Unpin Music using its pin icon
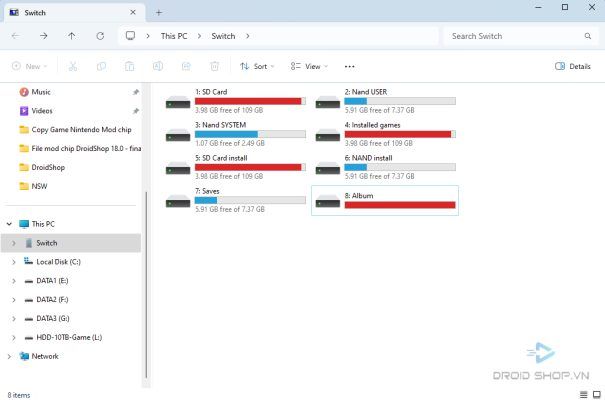605x400 pixels. 136,92
